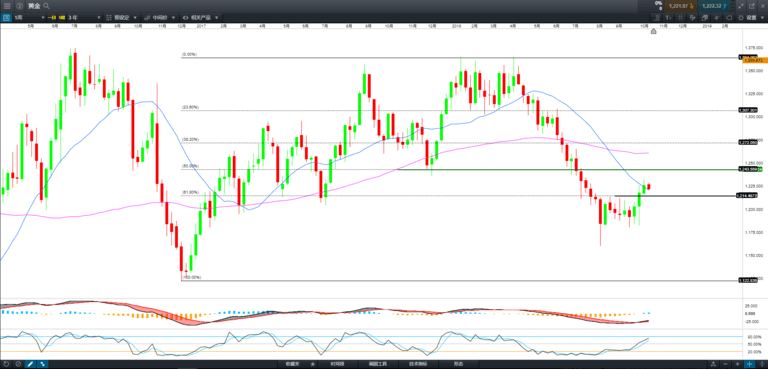768x369 pixels.
Task: Click the share icon in bottom bar
Action: point(714,364)
